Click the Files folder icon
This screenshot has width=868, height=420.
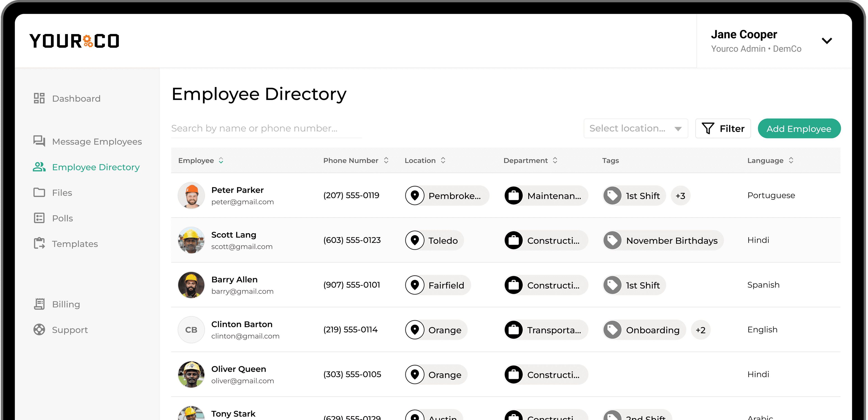pos(39,192)
